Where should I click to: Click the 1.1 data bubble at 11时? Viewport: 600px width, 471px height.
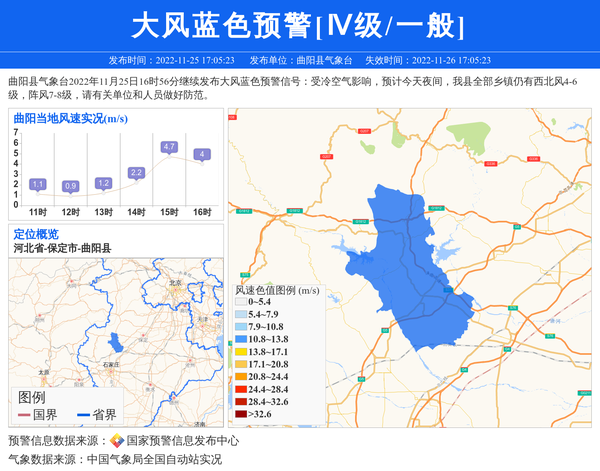38,184
